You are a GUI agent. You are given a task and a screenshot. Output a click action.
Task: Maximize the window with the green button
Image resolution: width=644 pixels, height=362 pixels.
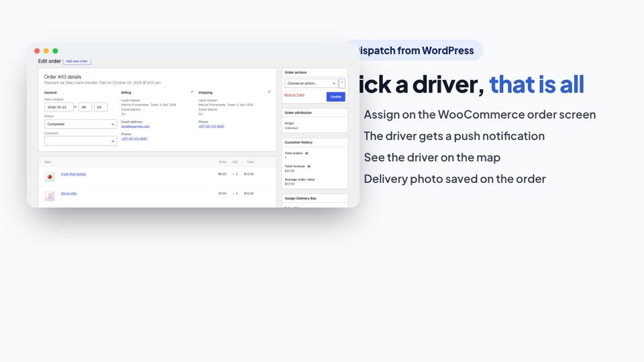[x=55, y=51]
